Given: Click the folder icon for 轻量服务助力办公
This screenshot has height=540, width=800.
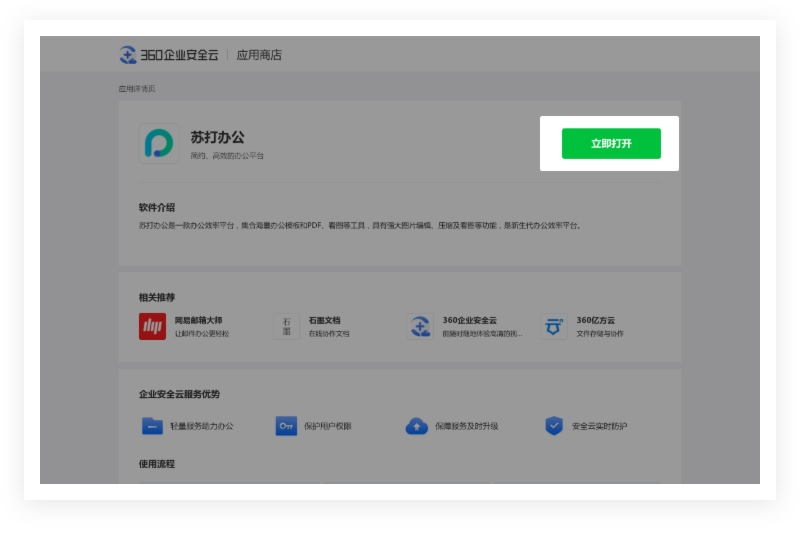Looking at the screenshot, I should click(x=152, y=426).
